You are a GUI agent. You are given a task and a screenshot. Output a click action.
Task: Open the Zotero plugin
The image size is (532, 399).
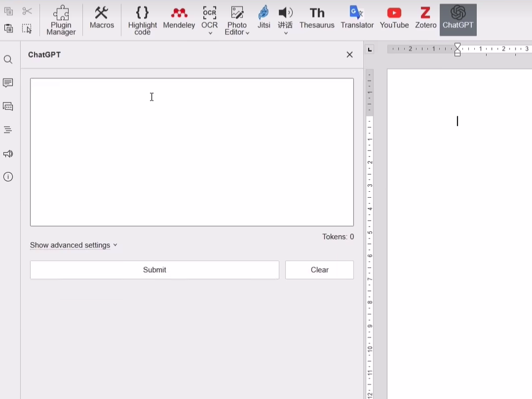point(426,18)
